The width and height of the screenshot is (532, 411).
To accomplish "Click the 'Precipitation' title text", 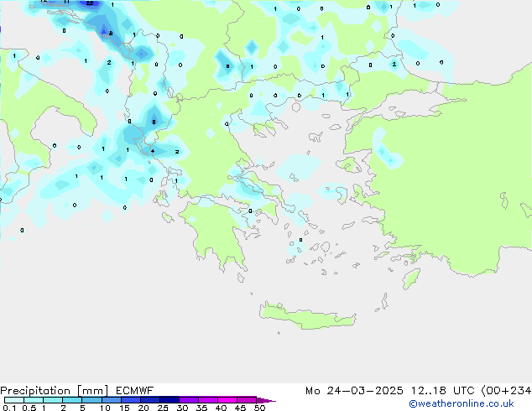I will point(35,391).
